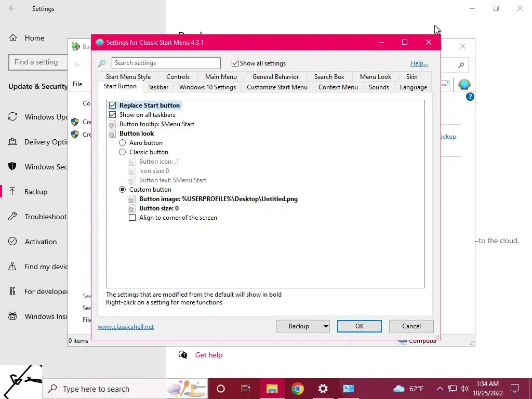Open Google Chrome from the taskbar
This screenshot has width=532, height=399.
pyautogui.click(x=297, y=389)
